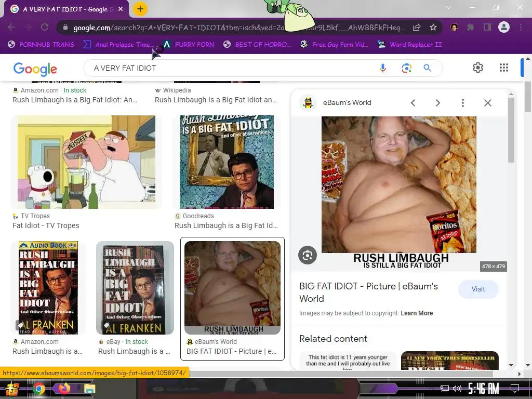Open Wikipedia result title link

pyautogui.click(x=216, y=100)
